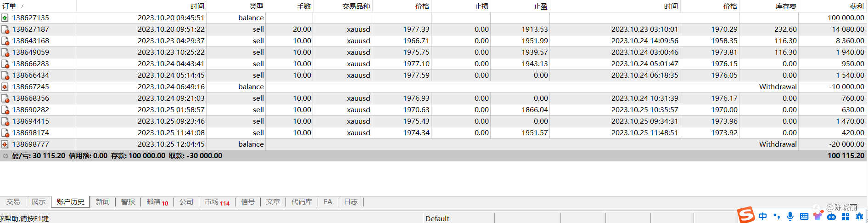This screenshot has width=868, height=223.
Task: Click the Withdrawal label for -10 000.00
Action: click(778, 87)
